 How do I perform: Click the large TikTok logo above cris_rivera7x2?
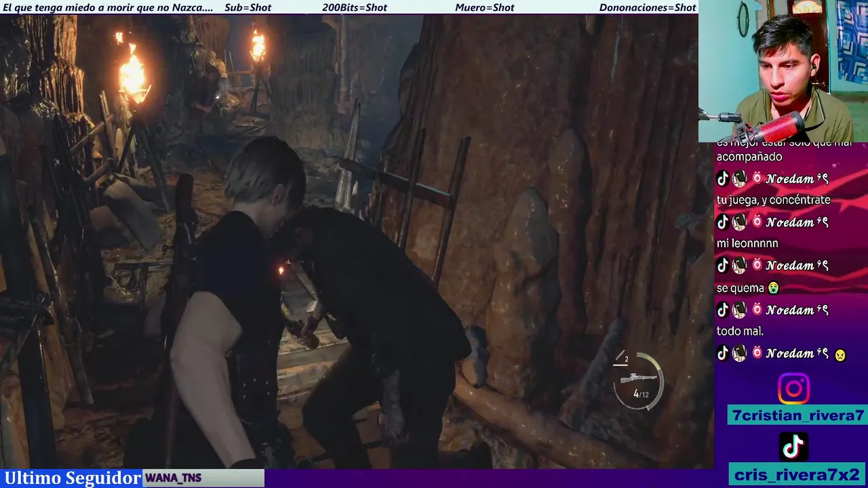[x=793, y=447]
